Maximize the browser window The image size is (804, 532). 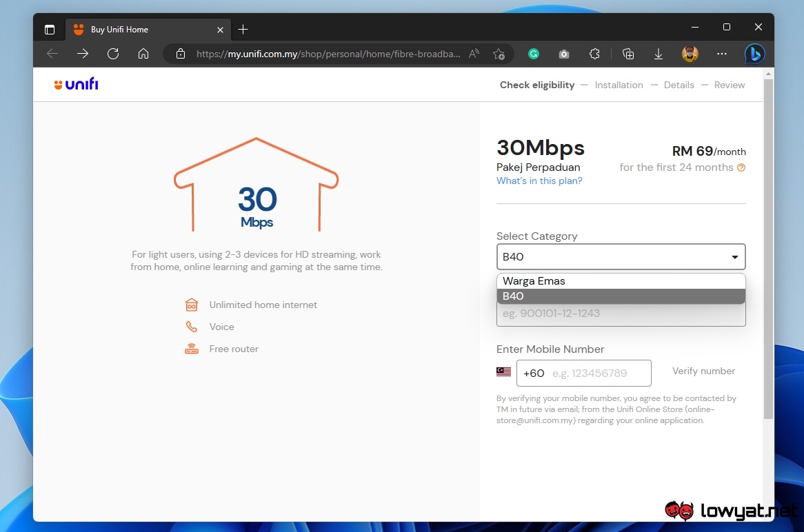click(727, 27)
